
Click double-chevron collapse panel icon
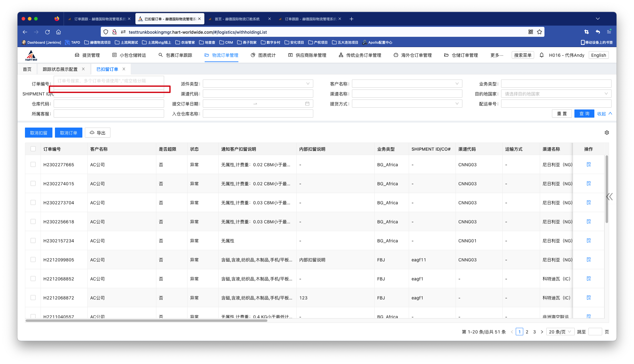(609, 197)
